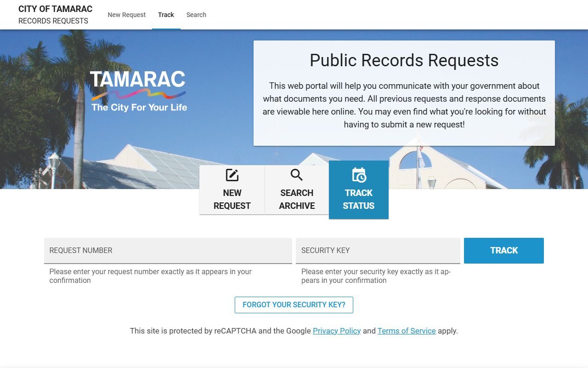
Task: Click the blue TRACK button
Action: pyautogui.click(x=504, y=251)
